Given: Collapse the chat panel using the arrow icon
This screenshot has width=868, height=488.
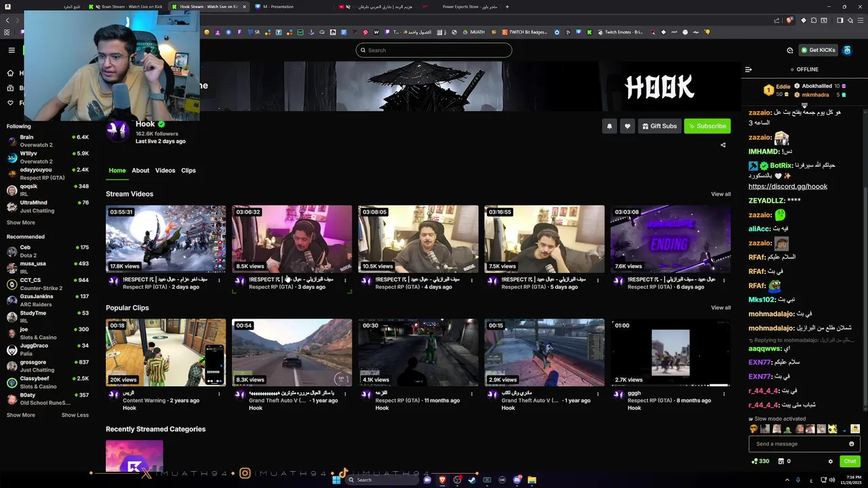Looking at the screenshot, I should (748, 69).
